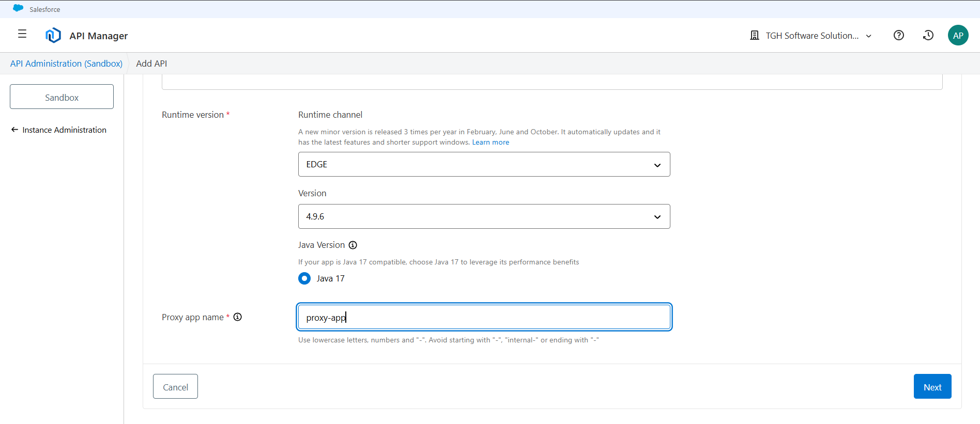
Task: Click the Java 17 compatibility hint text
Action: pos(438,262)
